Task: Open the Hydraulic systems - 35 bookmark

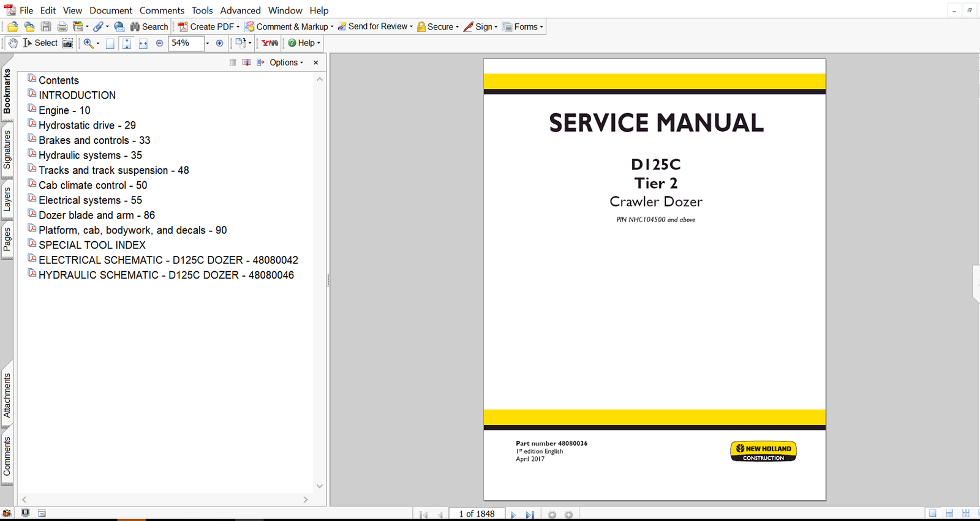Action: point(90,156)
